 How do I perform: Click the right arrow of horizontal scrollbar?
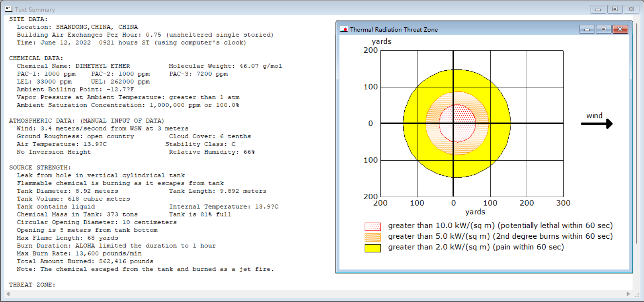click(628, 294)
